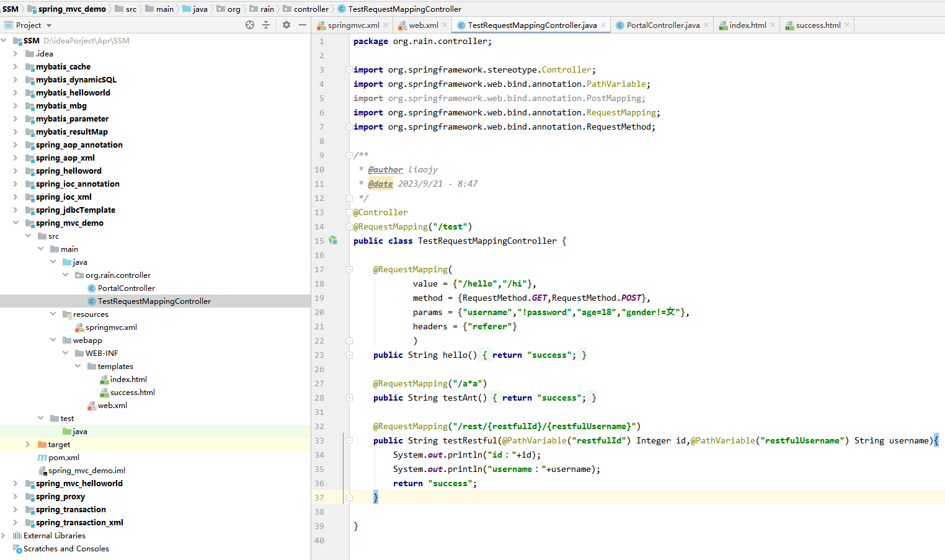Switch to the PortalController.java tab
The image size is (945, 560).
(x=663, y=25)
